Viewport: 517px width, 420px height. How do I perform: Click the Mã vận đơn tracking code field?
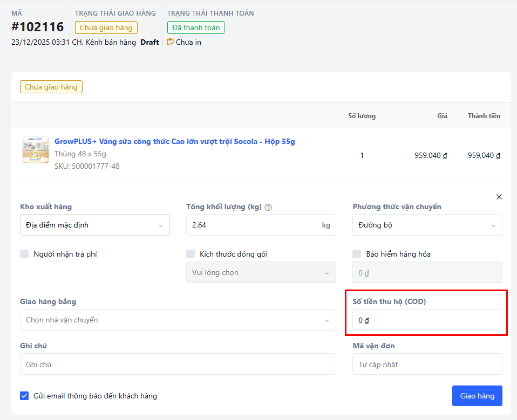427,364
